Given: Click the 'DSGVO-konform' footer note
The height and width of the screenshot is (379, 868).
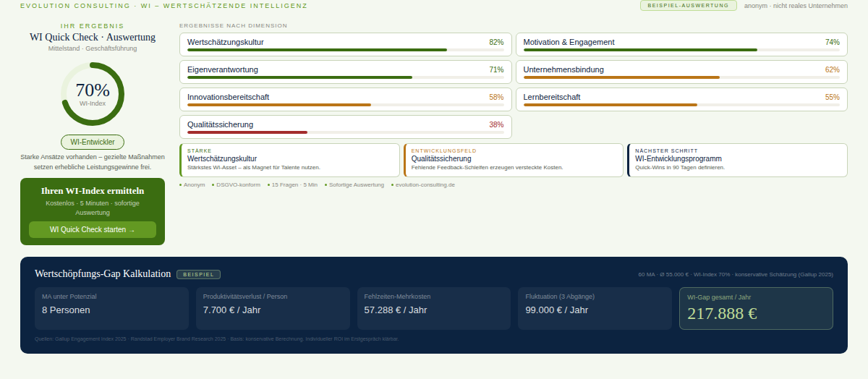Looking at the screenshot, I should point(238,185).
